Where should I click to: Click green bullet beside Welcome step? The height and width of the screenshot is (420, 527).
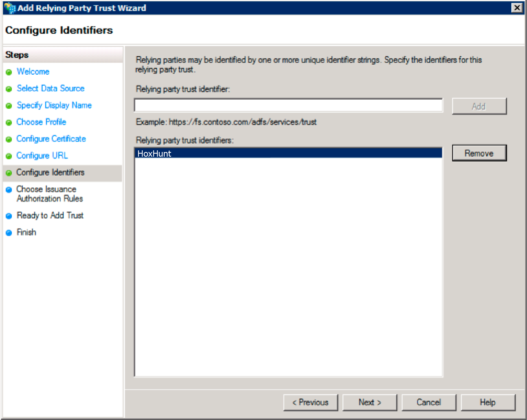point(9,72)
